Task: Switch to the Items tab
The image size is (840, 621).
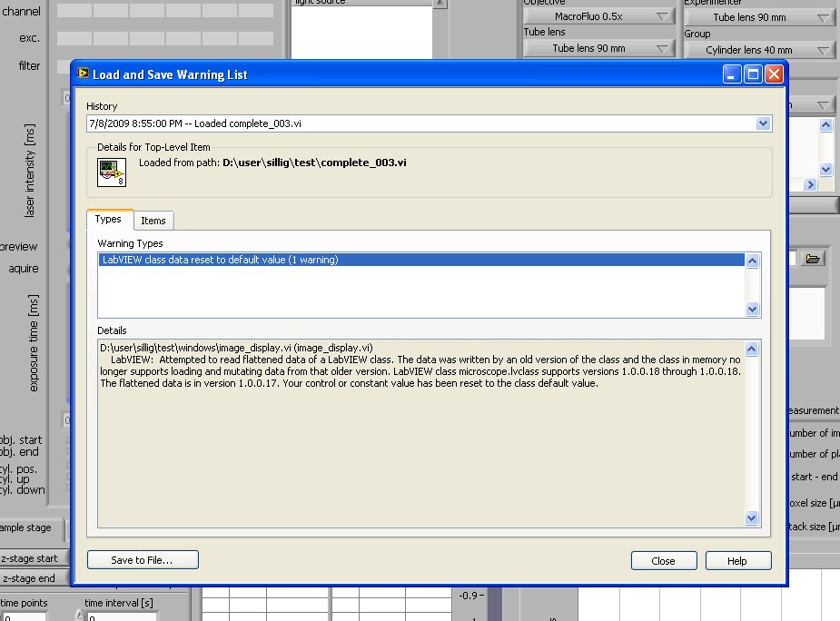Action: click(153, 221)
